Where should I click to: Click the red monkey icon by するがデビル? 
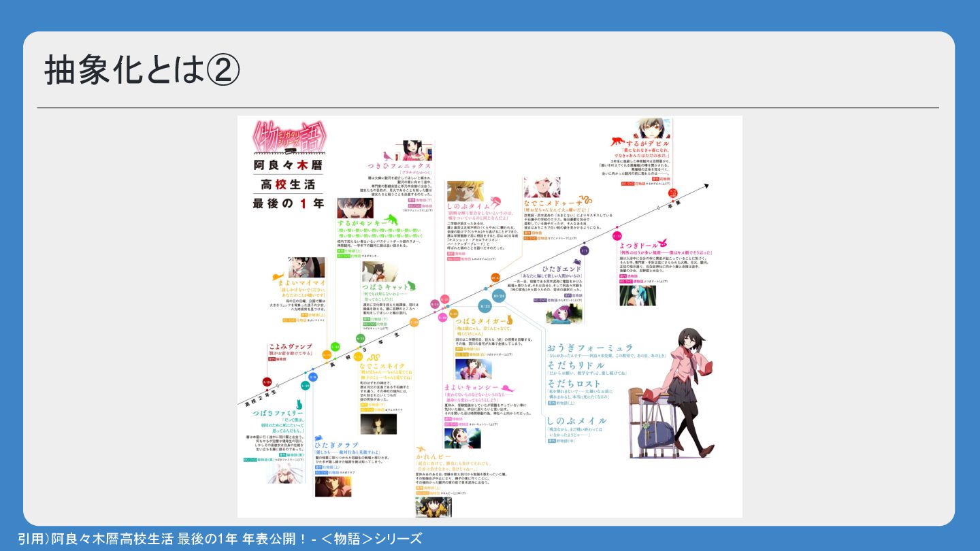click(617, 142)
